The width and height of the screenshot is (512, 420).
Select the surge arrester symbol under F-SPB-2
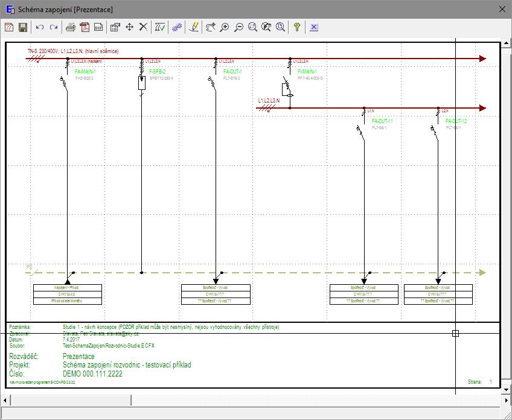pos(142,83)
